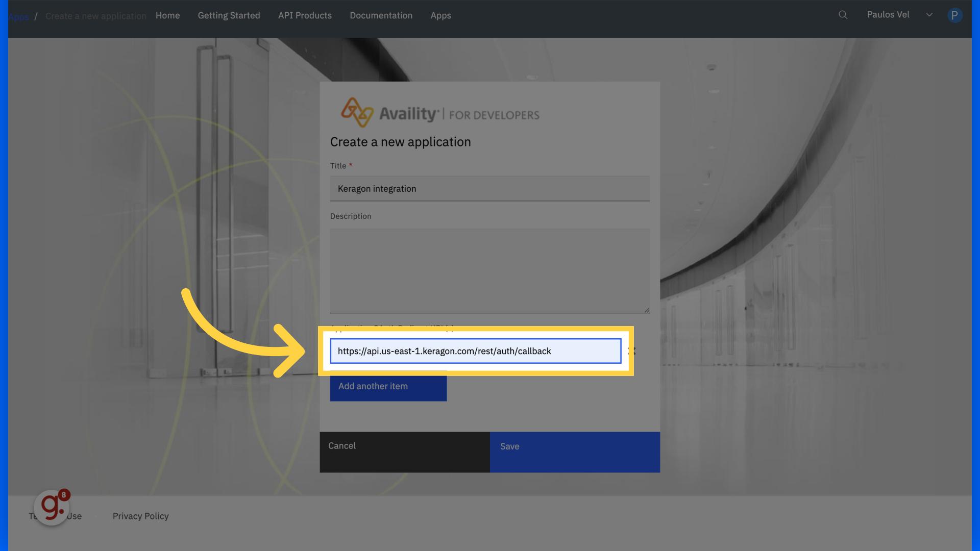Click the Description textarea resize handle
980x551 pixels.
pos(646,310)
